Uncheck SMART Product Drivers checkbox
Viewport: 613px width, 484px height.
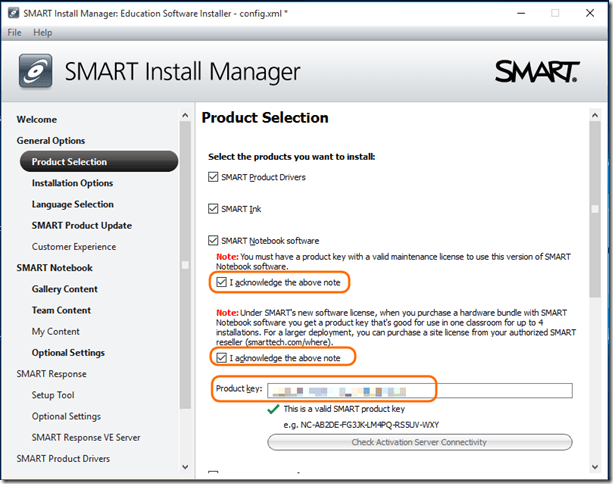click(212, 178)
